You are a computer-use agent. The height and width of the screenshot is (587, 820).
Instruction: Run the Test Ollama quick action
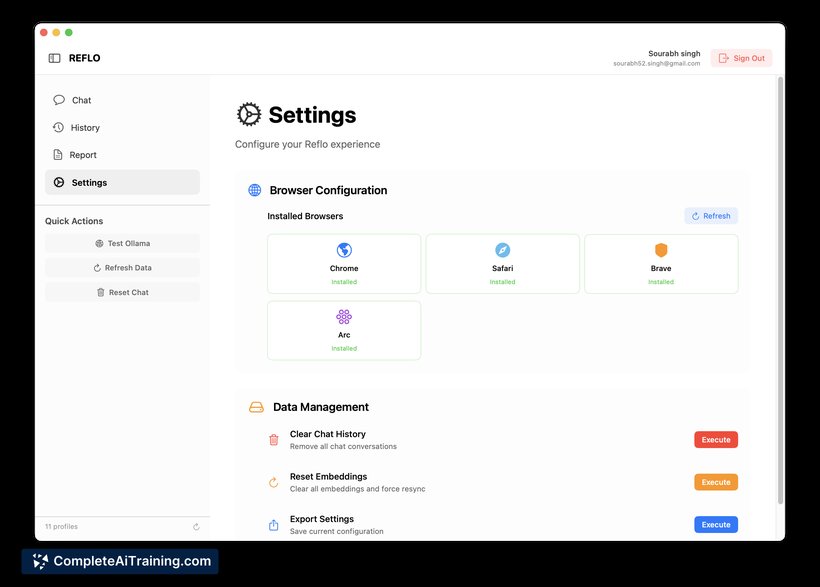pos(122,243)
